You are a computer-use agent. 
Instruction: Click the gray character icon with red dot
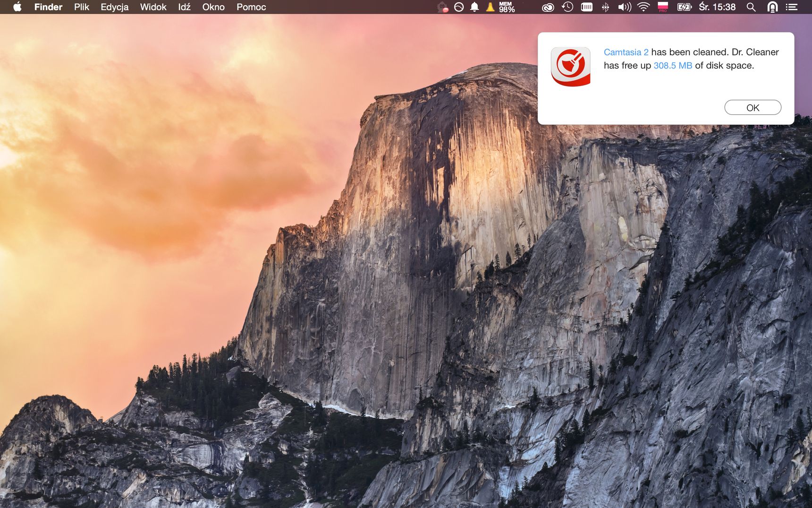pos(442,7)
